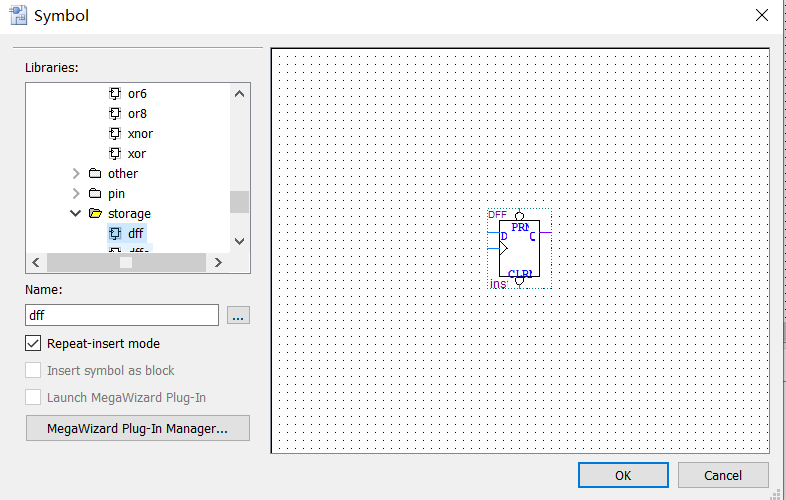Select the 'other' library folder

point(123,174)
